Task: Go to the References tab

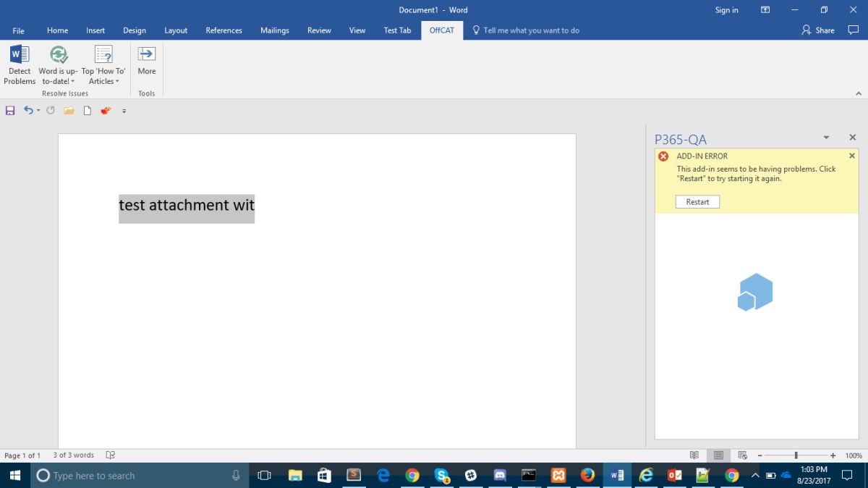Action: tap(224, 30)
